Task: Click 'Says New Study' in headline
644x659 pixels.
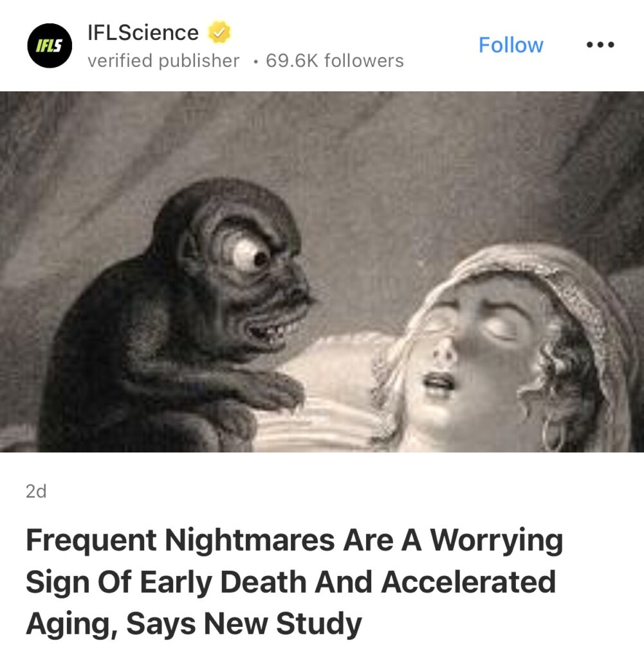Action: (x=244, y=623)
